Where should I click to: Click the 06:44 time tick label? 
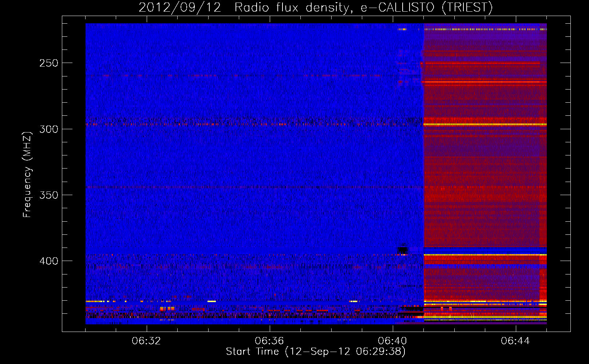(515, 341)
